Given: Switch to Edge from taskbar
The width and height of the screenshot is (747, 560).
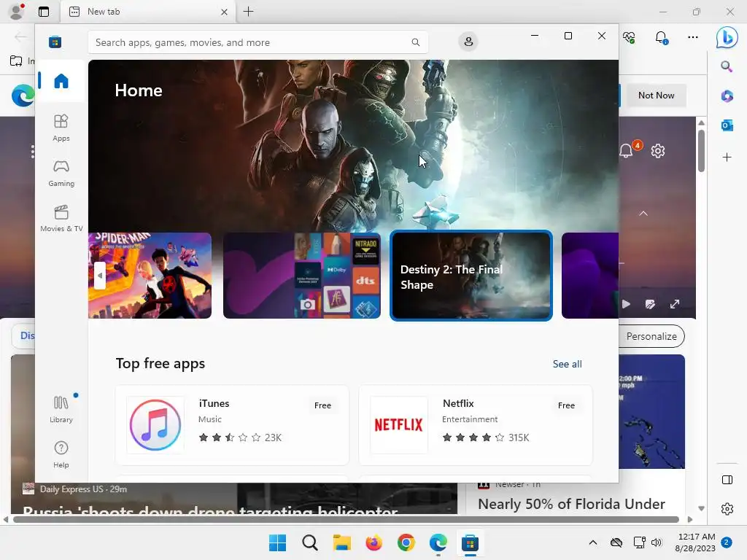Looking at the screenshot, I should tap(438, 542).
